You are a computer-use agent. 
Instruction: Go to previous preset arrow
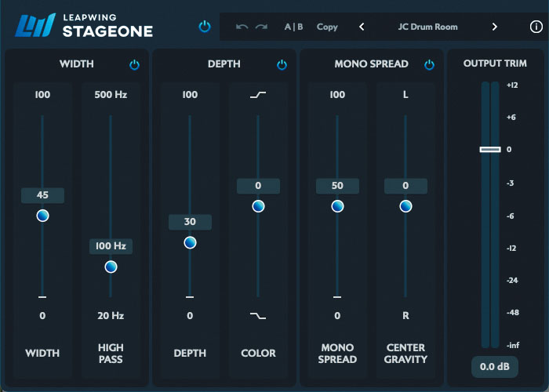click(x=362, y=27)
